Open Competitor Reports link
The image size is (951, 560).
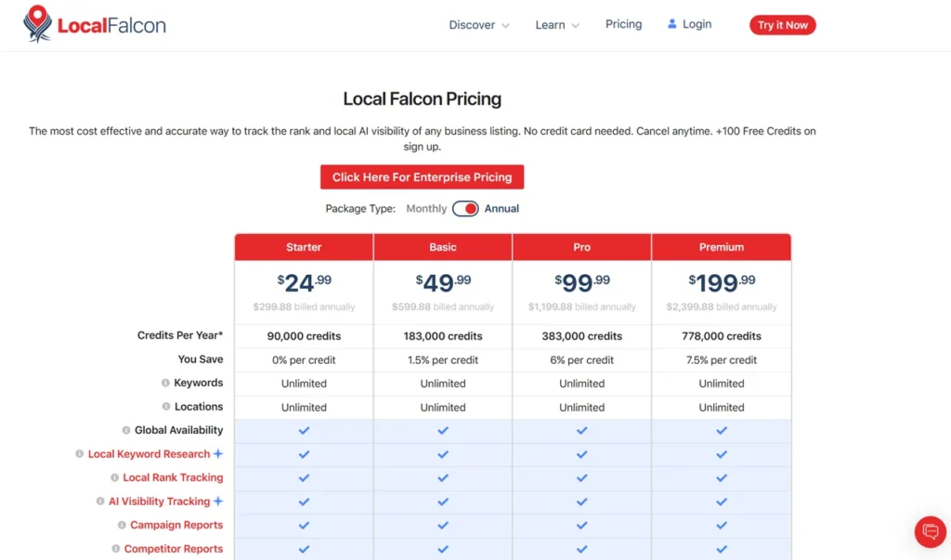pos(174,549)
